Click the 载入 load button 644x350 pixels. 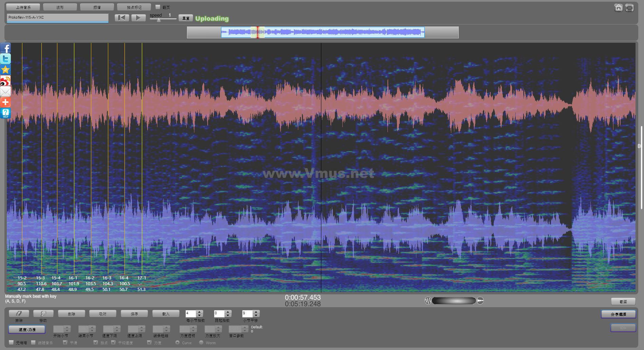click(x=166, y=314)
